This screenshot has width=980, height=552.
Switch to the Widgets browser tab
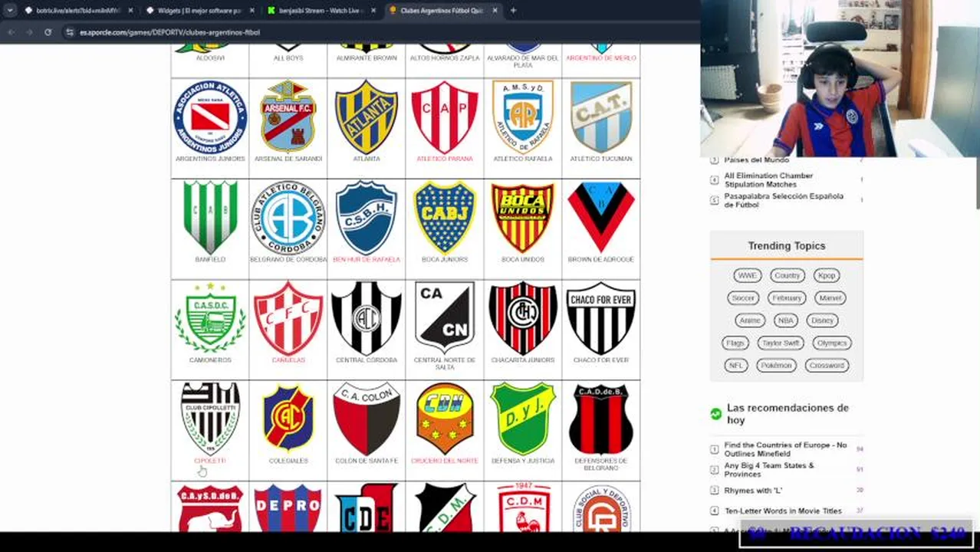(199, 11)
